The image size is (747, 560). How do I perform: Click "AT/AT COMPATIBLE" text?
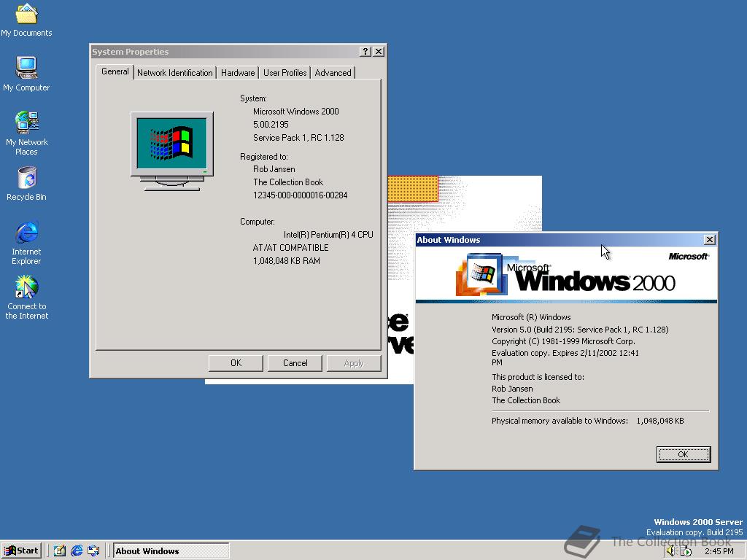click(x=290, y=248)
